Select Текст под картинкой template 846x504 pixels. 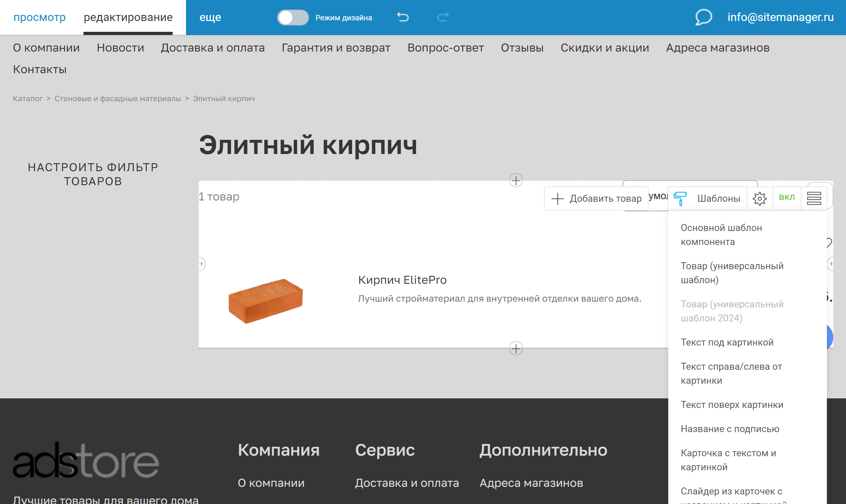point(727,342)
